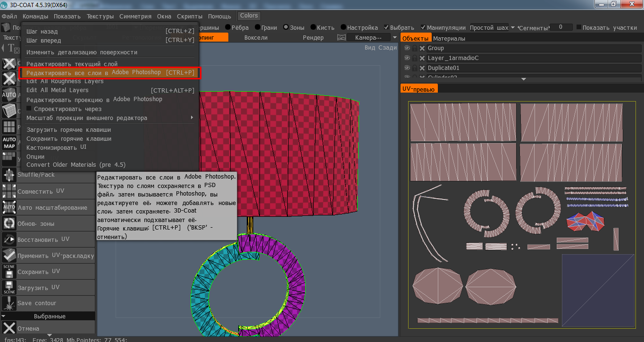Apply UV layout via Применить UV-раскладку icon
The image size is (644, 342).
pos(9,256)
